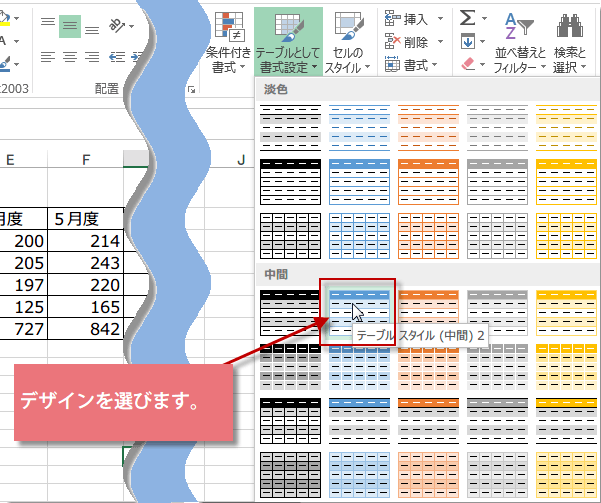Screen dimensions: 601x503
Task: Choose 淡色 black full-grid table style
Action: [x=290, y=236]
